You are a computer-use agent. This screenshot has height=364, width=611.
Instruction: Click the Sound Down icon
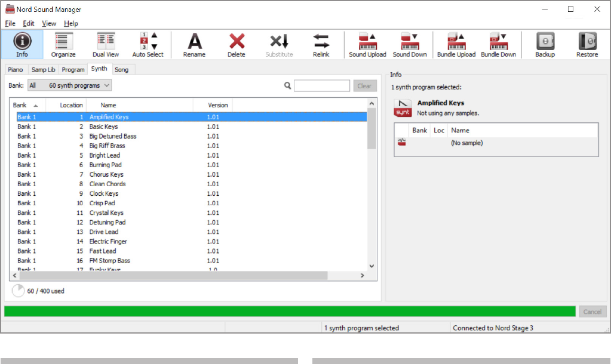[x=410, y=45]
